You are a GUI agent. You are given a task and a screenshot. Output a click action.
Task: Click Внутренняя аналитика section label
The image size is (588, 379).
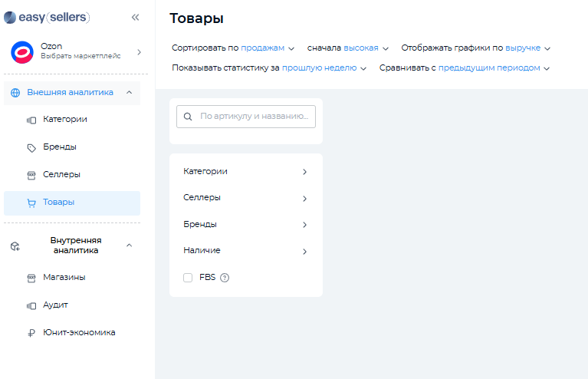[x=76, y=246]
